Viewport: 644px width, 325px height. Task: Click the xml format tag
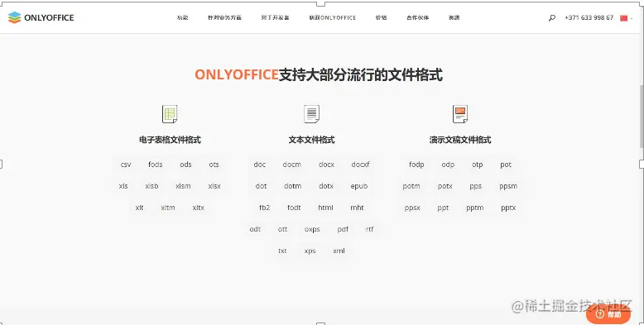pos(339,251)
